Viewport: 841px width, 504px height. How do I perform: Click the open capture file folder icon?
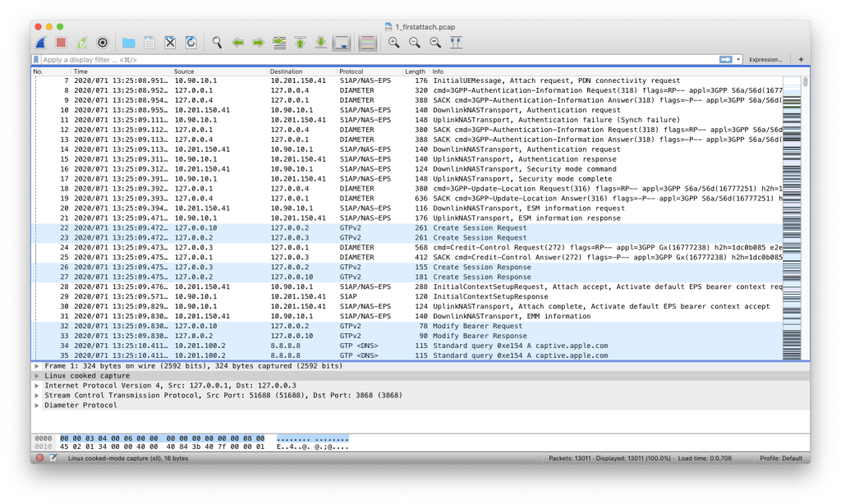coord(128,42)
